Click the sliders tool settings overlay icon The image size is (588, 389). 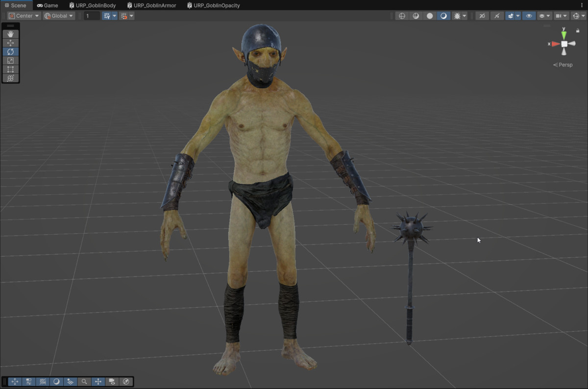coord(29,382)
